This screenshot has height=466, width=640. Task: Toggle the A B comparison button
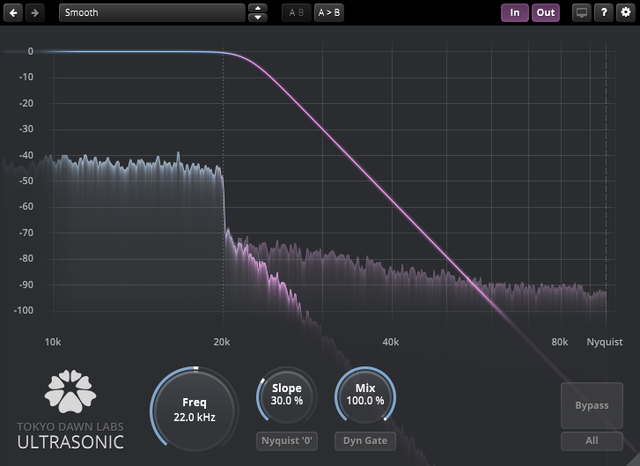tap(296, 13)
